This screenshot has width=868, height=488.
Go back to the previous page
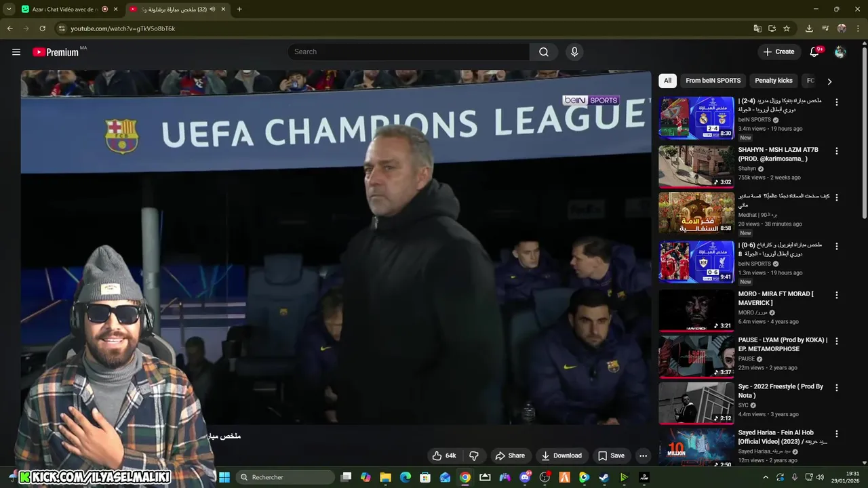click(x=9, y=28)
